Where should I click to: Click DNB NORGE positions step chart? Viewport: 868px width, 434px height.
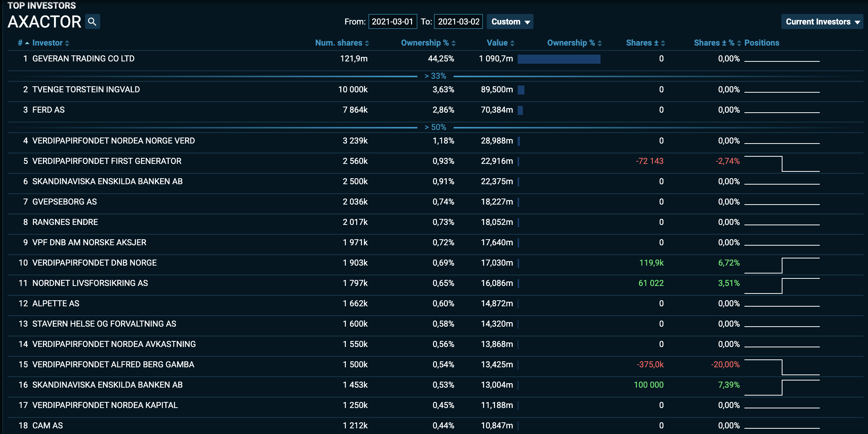click(782, 265)
